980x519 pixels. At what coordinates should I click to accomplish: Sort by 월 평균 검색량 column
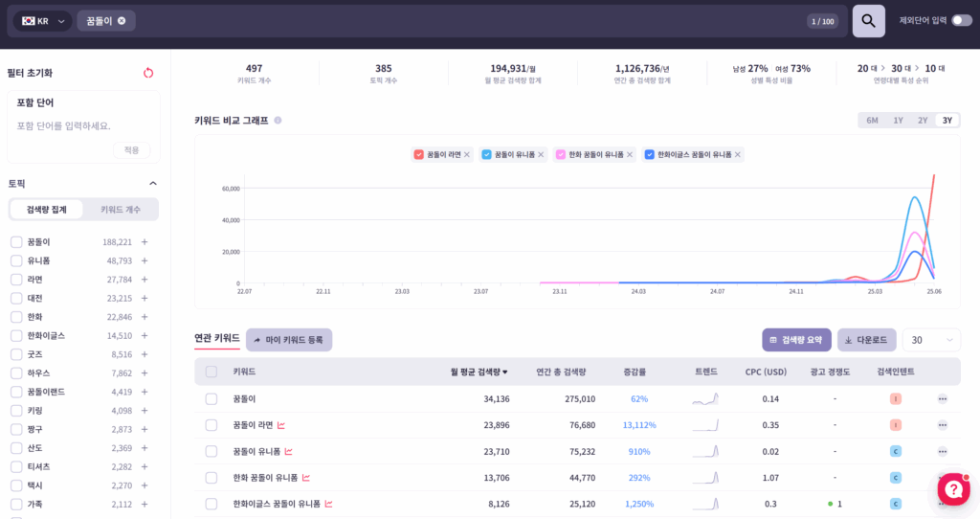pos(479,372)
